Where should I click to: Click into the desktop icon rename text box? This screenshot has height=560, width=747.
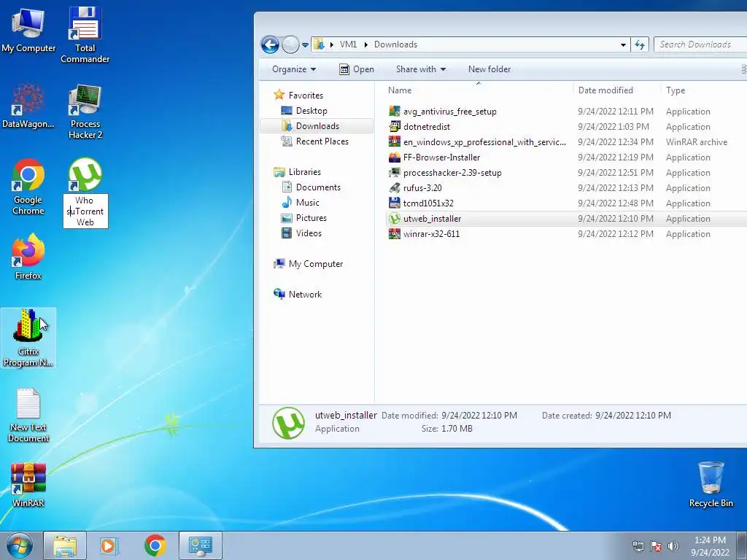point(86,211)
